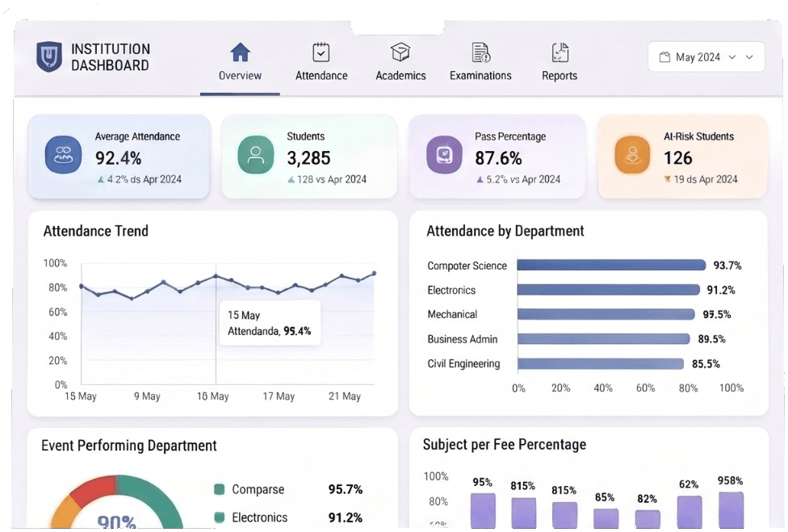
Task: Click the Computer Science attendance bar
Action: (611, 265)
